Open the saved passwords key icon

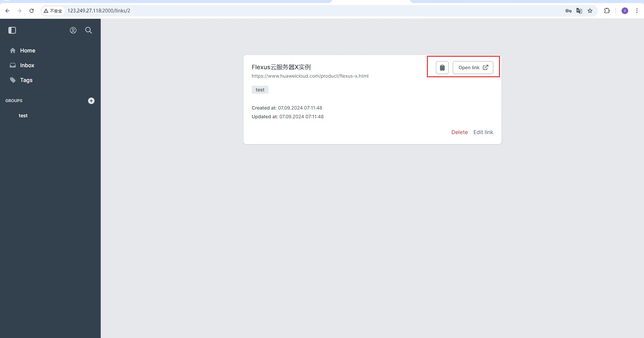coord(568,11)
